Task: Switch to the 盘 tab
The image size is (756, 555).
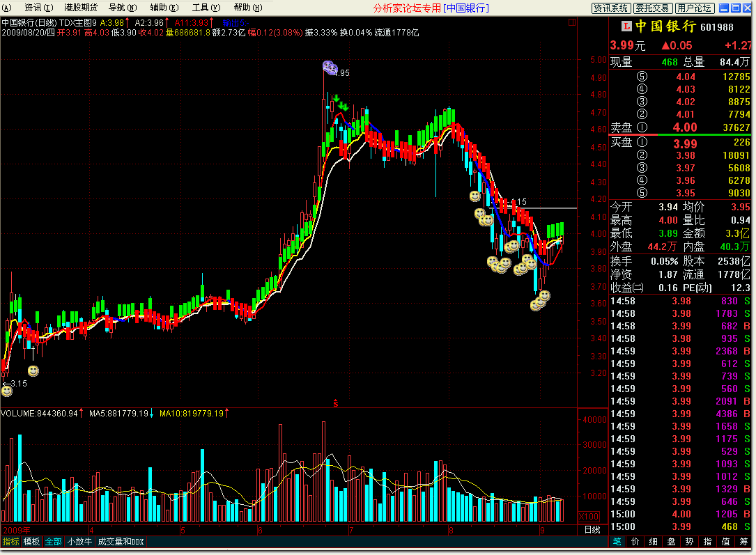Action: point(671,542)
